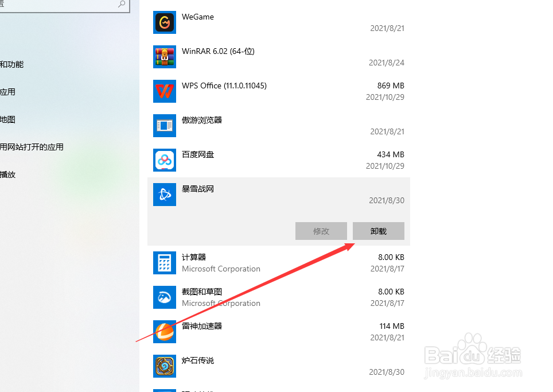Click the 2021/8/17 date of 计算器
This screenshot has height=392, width=553.
[387, 269]
